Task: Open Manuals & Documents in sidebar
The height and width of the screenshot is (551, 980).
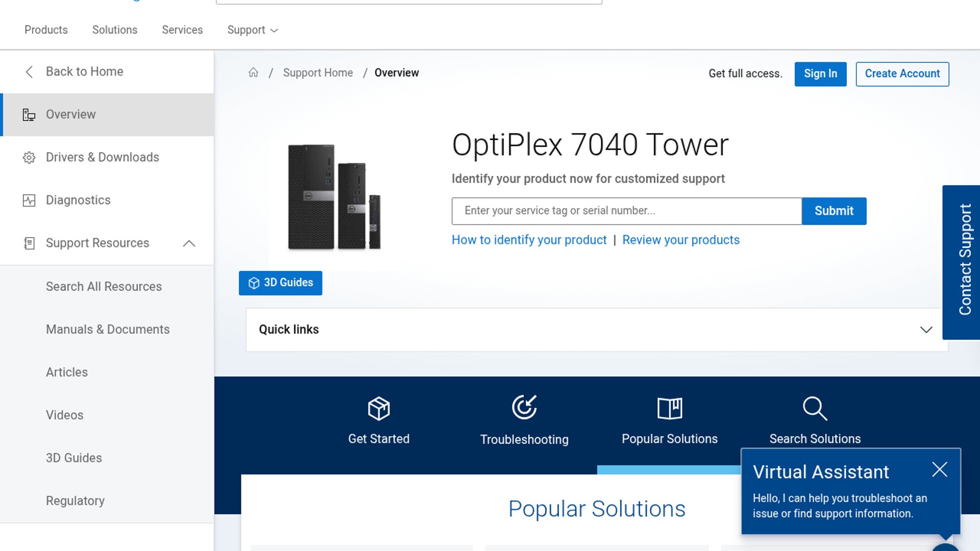Action: coord(108,330)
